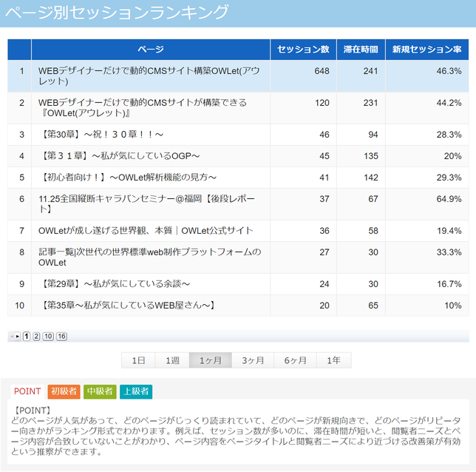Screen dimensions: 476x472
Task: Sort by 新規セッション率 column header
Action: pos(426,50)
